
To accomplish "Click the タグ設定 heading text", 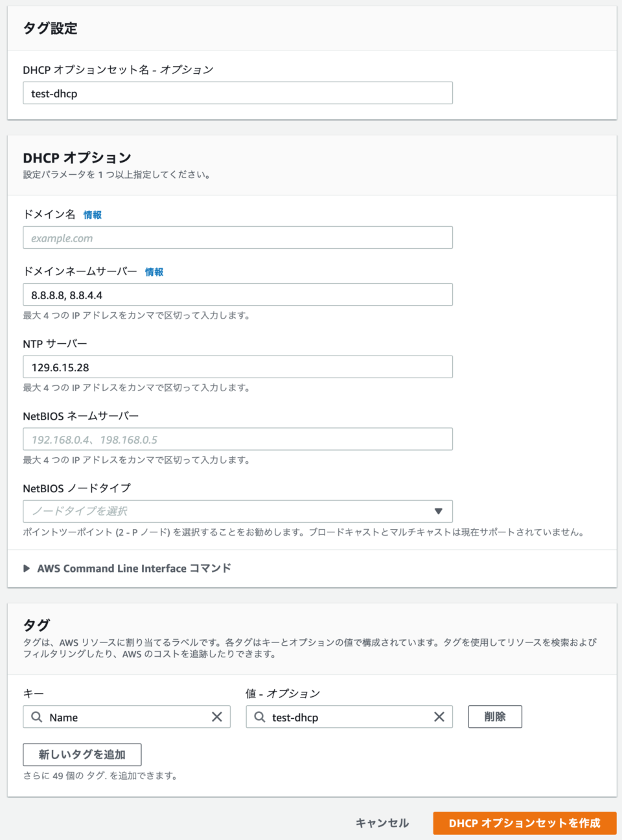I will [x=50, y=28].
